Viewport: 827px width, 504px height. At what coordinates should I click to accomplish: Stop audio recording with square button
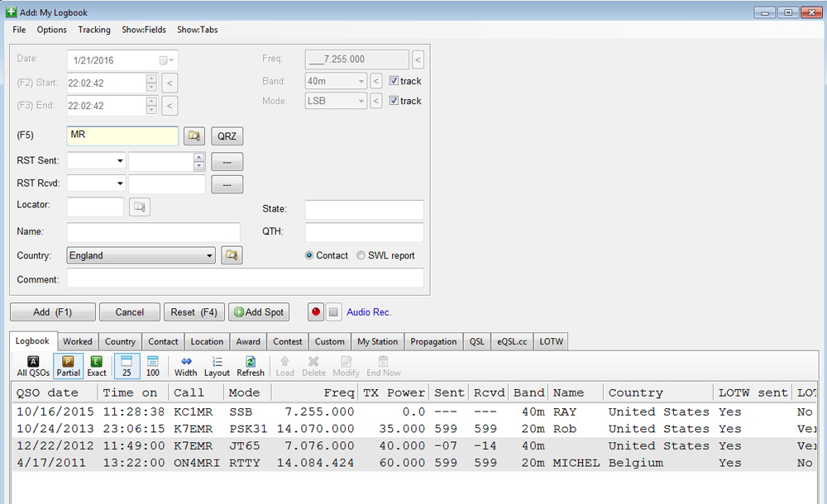click(x=333, y=312)
